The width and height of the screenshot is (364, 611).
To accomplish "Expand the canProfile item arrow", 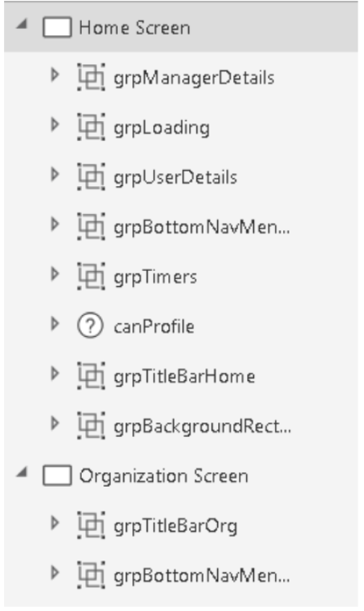I will click(x=55, y=324).
